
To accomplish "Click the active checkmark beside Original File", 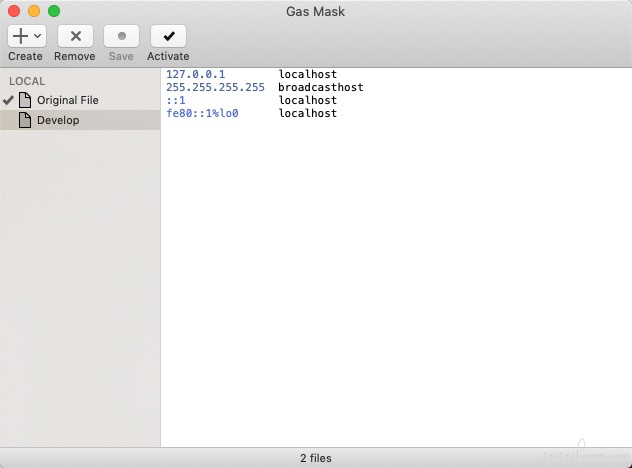I will click(x=8, y=100).
